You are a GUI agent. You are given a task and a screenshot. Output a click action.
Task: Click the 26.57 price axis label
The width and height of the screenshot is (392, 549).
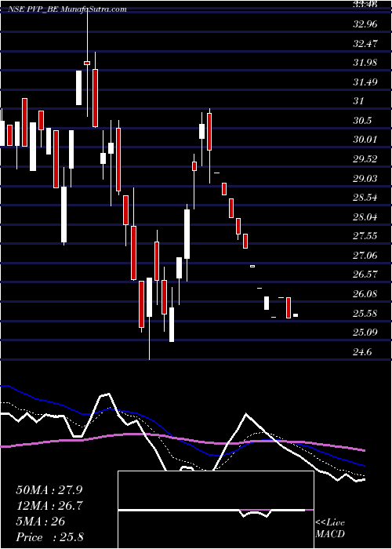pos(365,274)
